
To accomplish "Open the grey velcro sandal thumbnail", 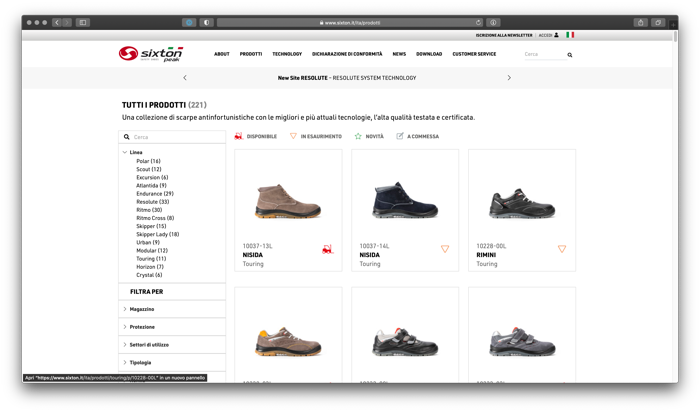I will [522, 342].
